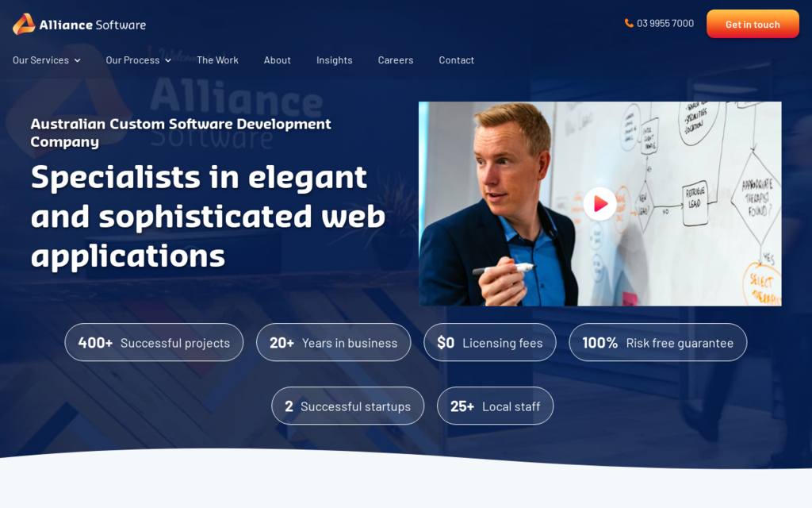Click the 400+ Successful projects badge
Viewport: 812px width, 508px height.
pos(154,342)
